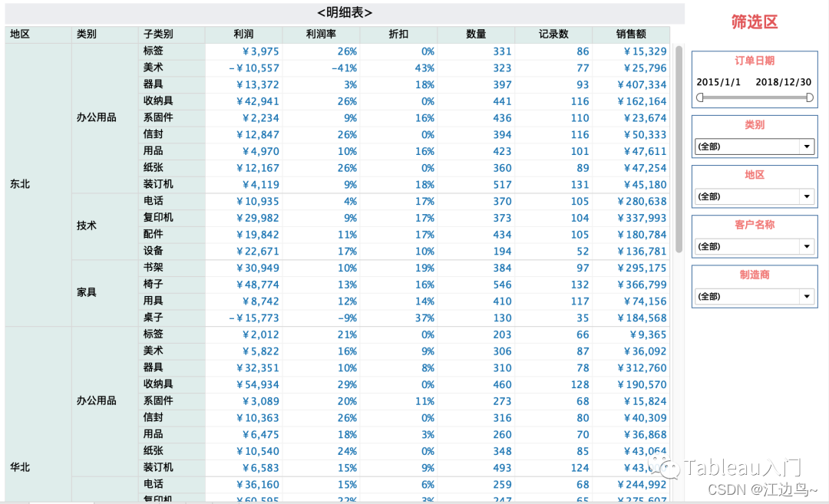The height and width of the screenshot is (504, 829).
Task: Click the 复印机 row profit ¥29,982
Action: coord(257,218)
